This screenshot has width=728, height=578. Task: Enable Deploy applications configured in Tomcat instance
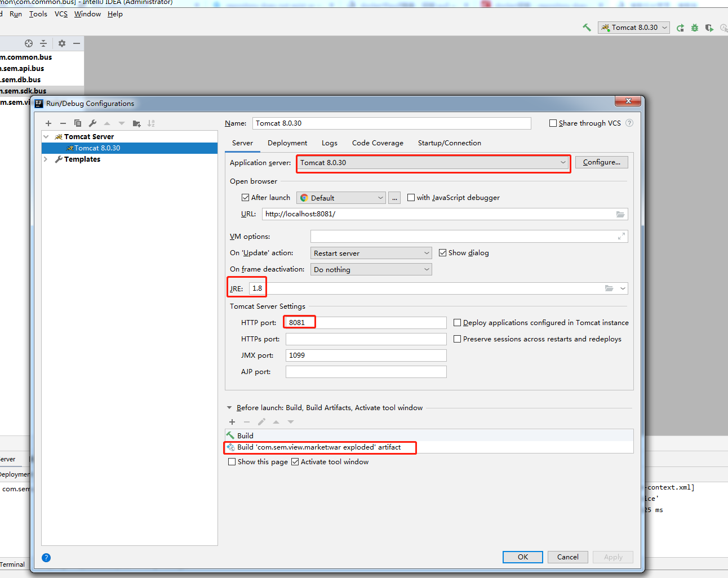click(458, 323)
